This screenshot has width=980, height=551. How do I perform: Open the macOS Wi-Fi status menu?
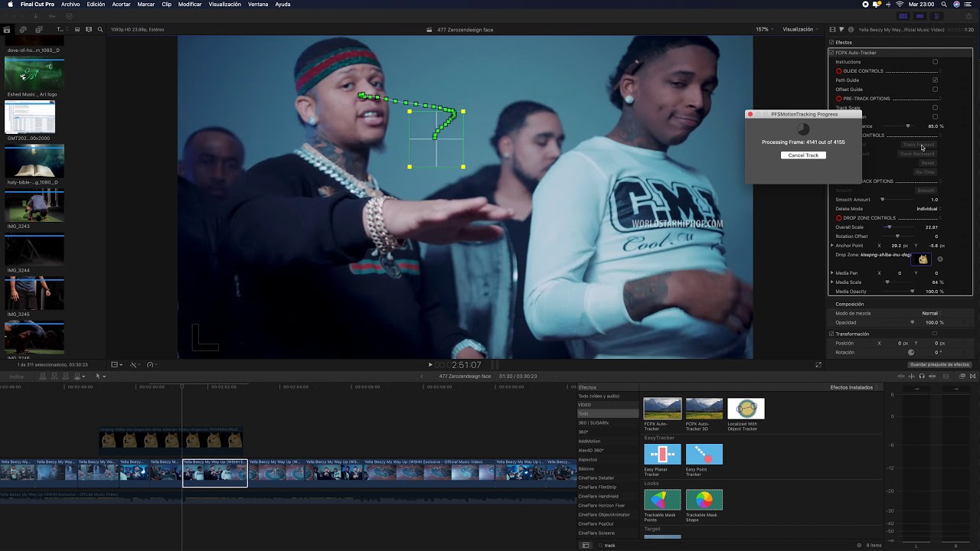[x=900, y=4]
